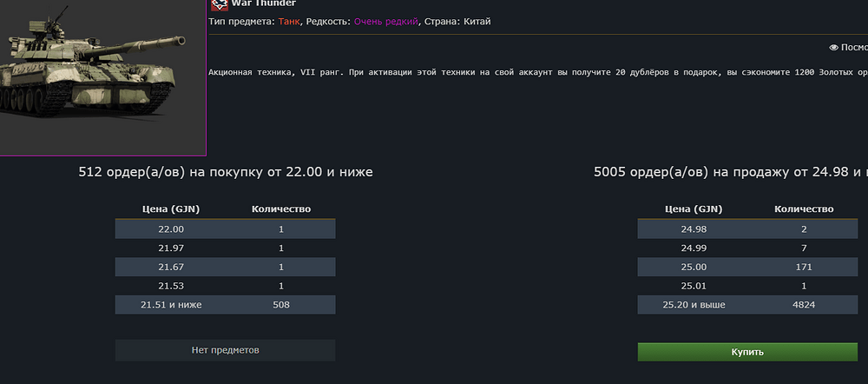Open the tank item preview image
868x384 pixels.
[x=102, y=77]
